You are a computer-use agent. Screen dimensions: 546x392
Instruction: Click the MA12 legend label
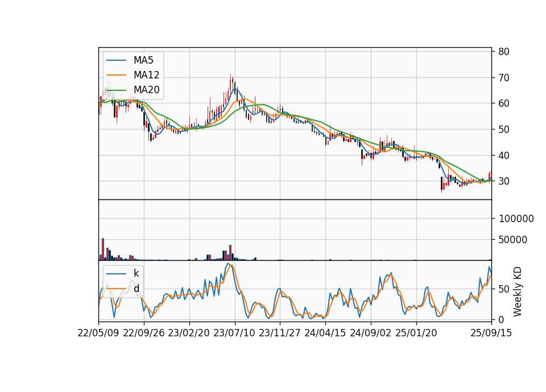pos(146,75)
